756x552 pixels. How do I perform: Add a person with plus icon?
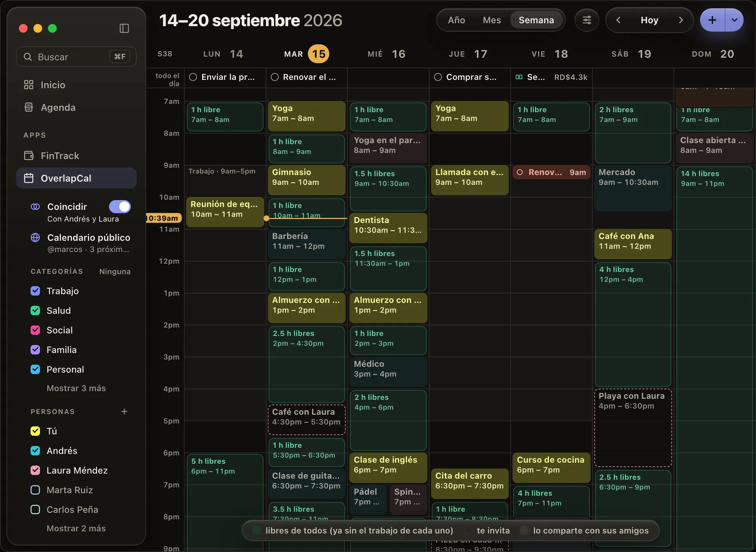(124, 411)
